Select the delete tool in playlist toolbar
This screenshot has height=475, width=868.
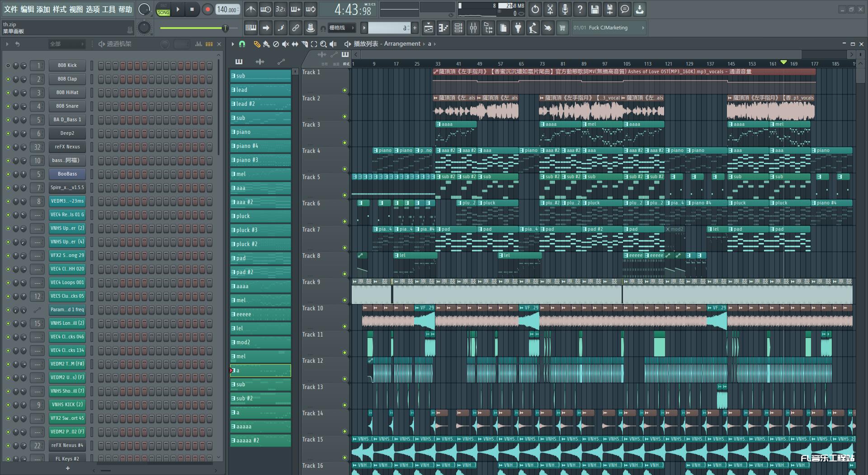coord(276,44)
